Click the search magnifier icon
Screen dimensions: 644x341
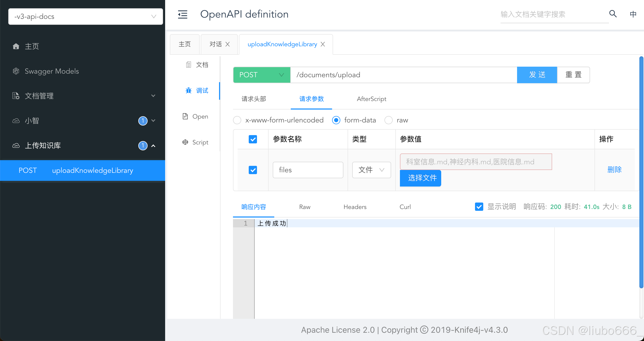613,14
